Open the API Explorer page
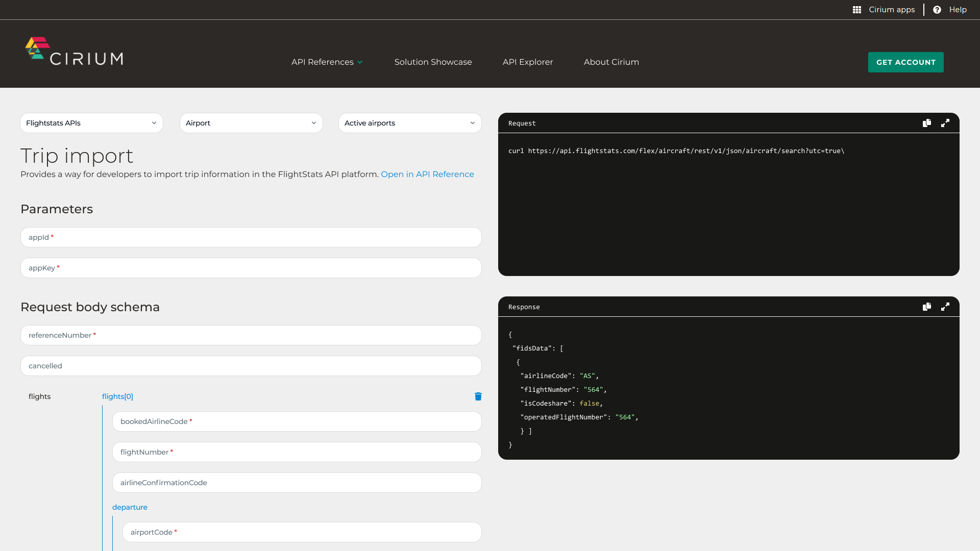980x551 pixels. (x=528, y=62)
